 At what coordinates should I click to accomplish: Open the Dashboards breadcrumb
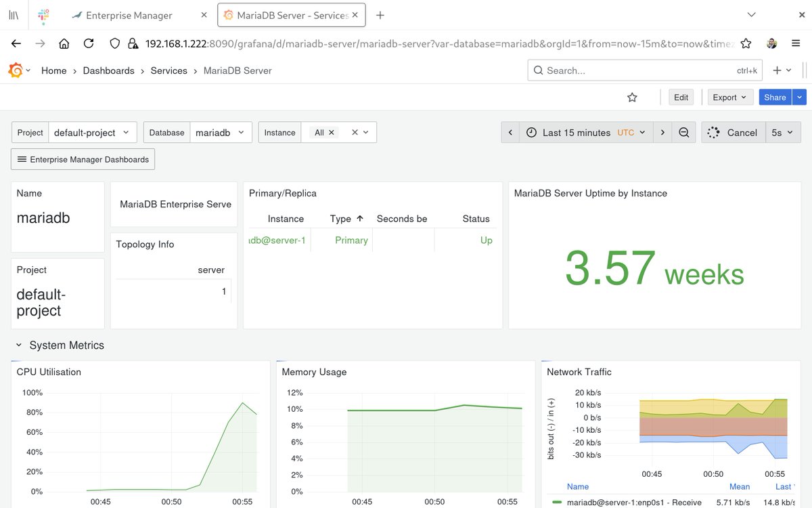click(108, 70)
